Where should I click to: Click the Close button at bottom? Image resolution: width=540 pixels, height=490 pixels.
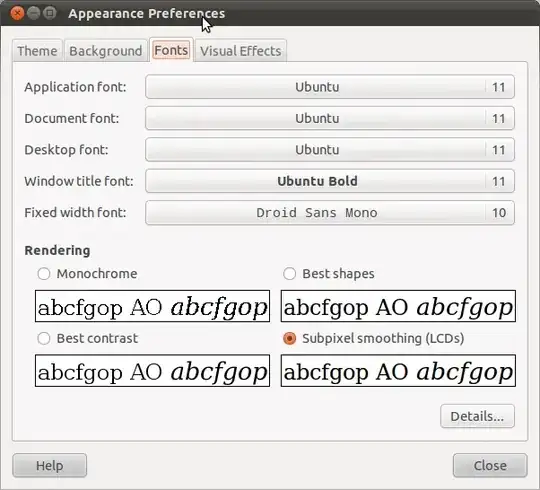[x=490, y=466]
